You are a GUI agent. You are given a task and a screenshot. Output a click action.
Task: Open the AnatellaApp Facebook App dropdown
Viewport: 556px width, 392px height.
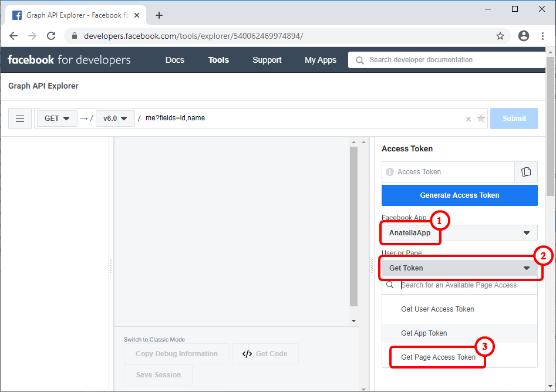click(459, 233)
